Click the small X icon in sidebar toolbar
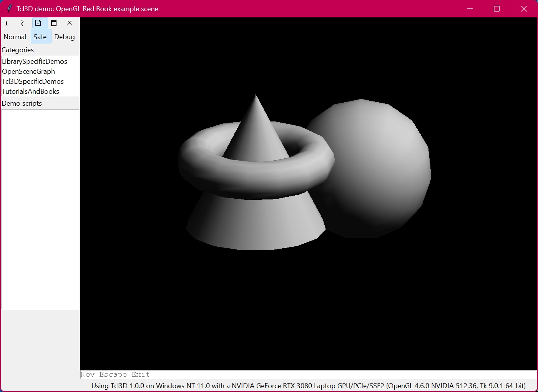 pyautogui.click(x=70, y=23)
